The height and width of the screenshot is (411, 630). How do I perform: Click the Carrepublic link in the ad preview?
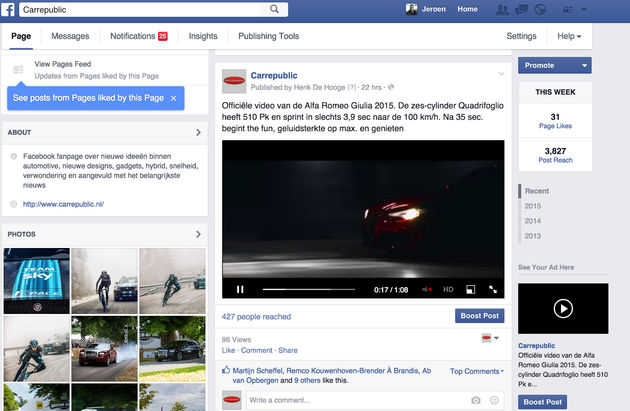(x=536, y=346)
